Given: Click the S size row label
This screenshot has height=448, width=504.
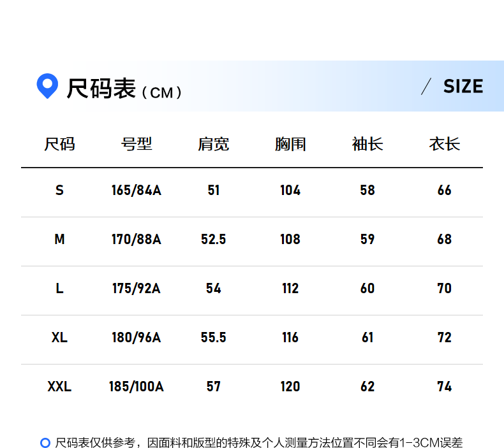Looking at the screenshot, I should click(x=59, y=190).
